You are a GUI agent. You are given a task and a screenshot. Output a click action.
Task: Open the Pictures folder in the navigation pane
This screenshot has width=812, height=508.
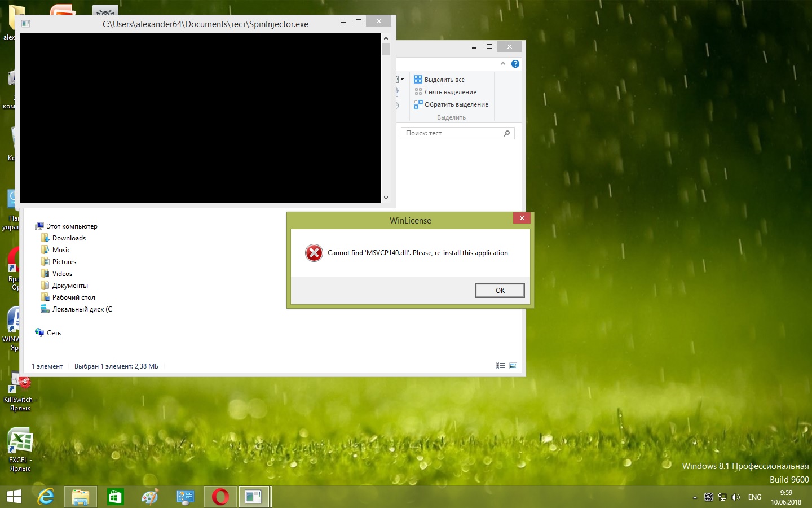pos(59,262)
